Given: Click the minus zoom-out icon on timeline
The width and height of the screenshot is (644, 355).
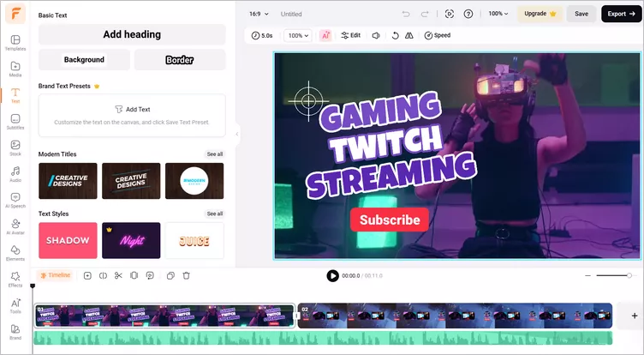Looking at the screenshot, I should (587, 275).
